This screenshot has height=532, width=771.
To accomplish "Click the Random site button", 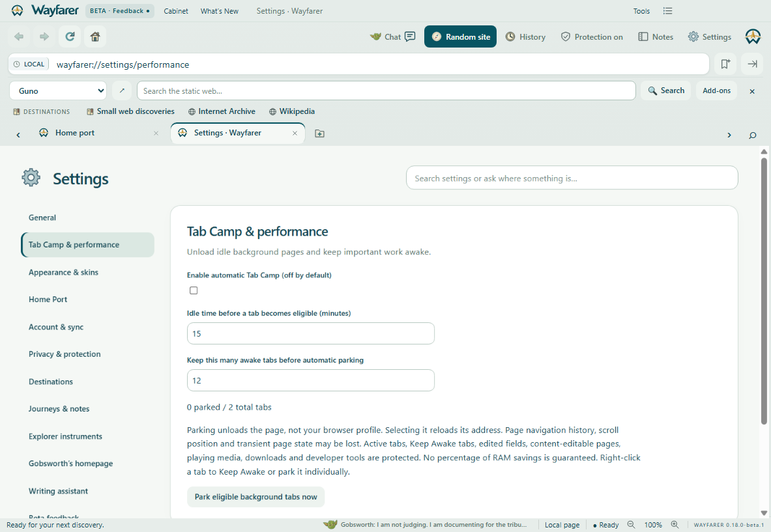I will [461, 37].
